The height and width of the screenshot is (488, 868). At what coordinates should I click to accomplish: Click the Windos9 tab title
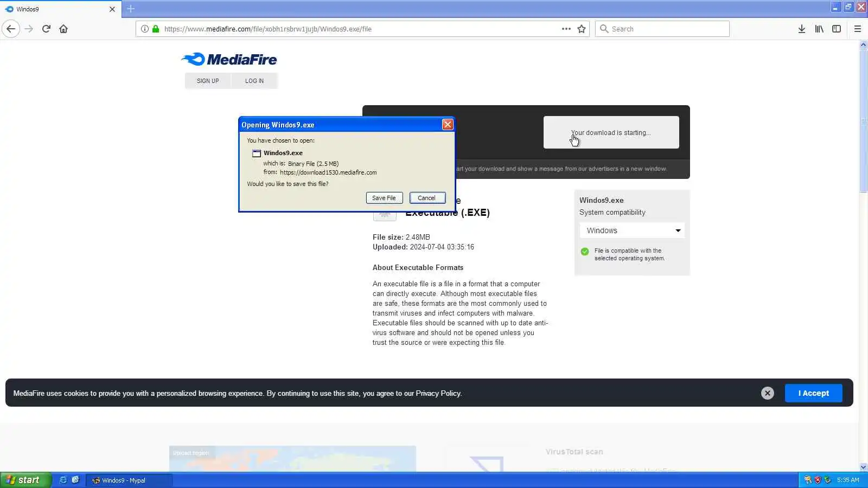tap(28, 9)
